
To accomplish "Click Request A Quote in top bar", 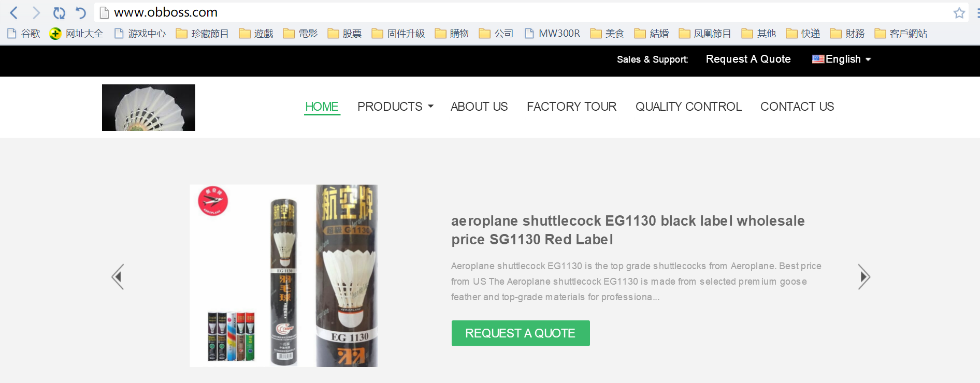I will coord(748,59).
